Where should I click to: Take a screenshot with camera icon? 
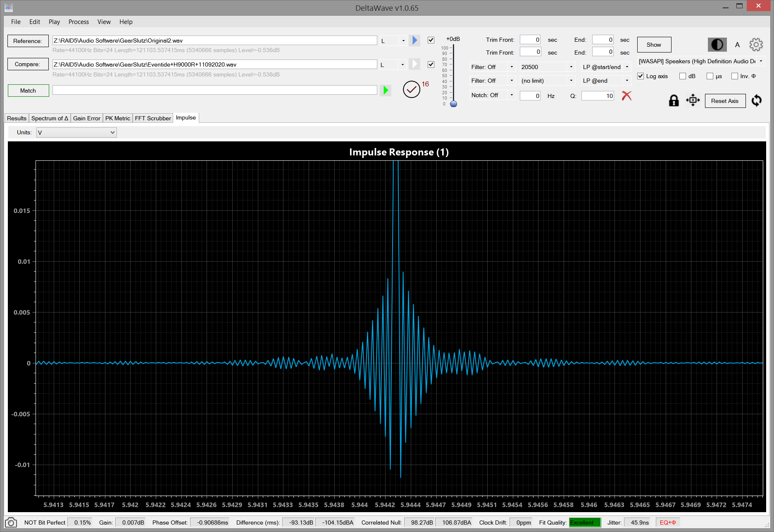[11, 522]
